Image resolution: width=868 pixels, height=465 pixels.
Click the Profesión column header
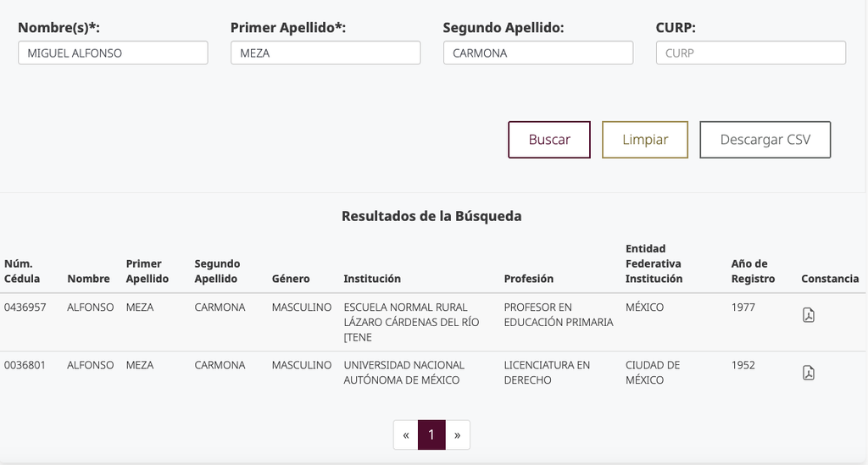coord(529,279)
